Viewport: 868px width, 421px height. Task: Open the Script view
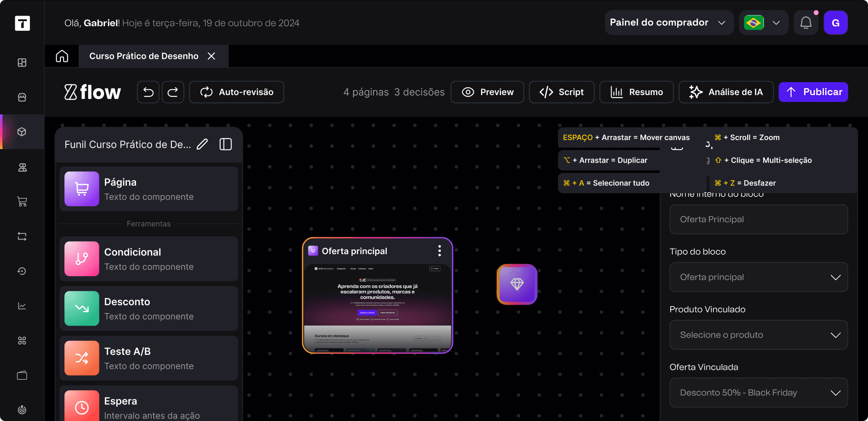[561, 92]
